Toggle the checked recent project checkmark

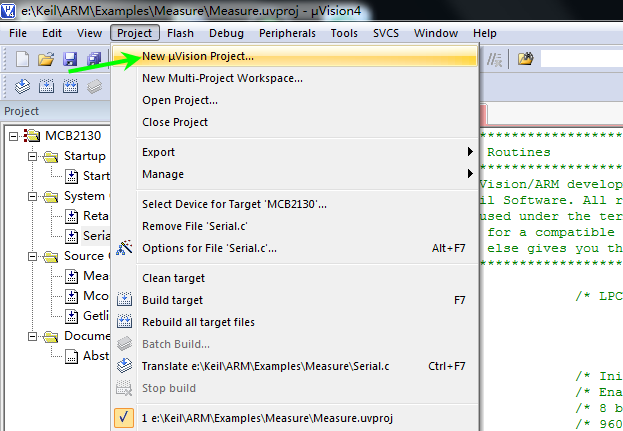pos(124,417)
